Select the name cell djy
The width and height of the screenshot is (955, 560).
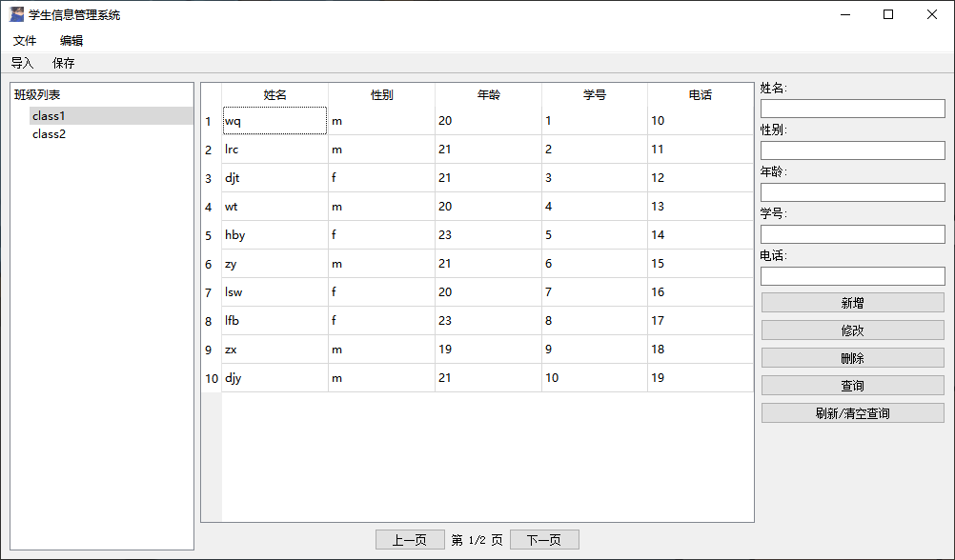tap(275, 378)
